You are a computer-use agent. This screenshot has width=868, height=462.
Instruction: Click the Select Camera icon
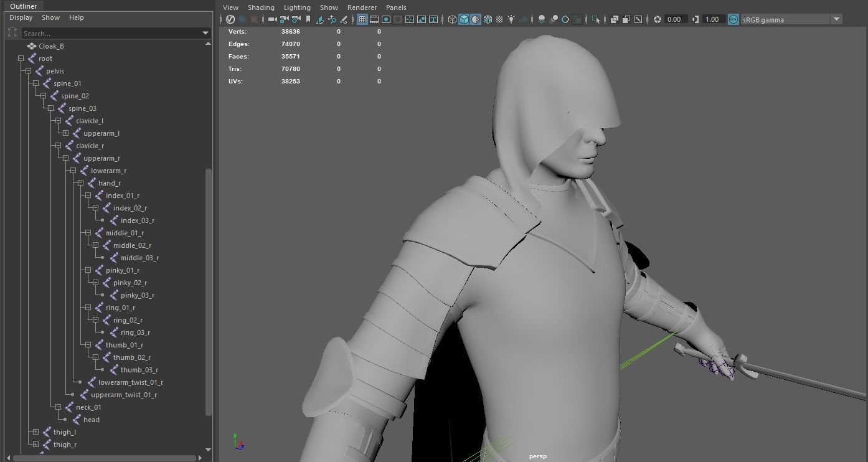[273, 19]
